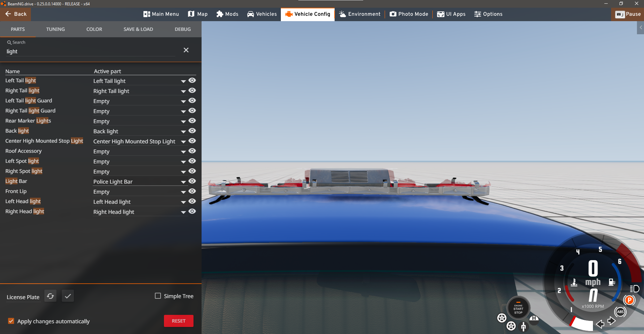Clear the search with the X icon
This screenshot has width=644, height=334.
pyautogui.click(x=186, y=50)
